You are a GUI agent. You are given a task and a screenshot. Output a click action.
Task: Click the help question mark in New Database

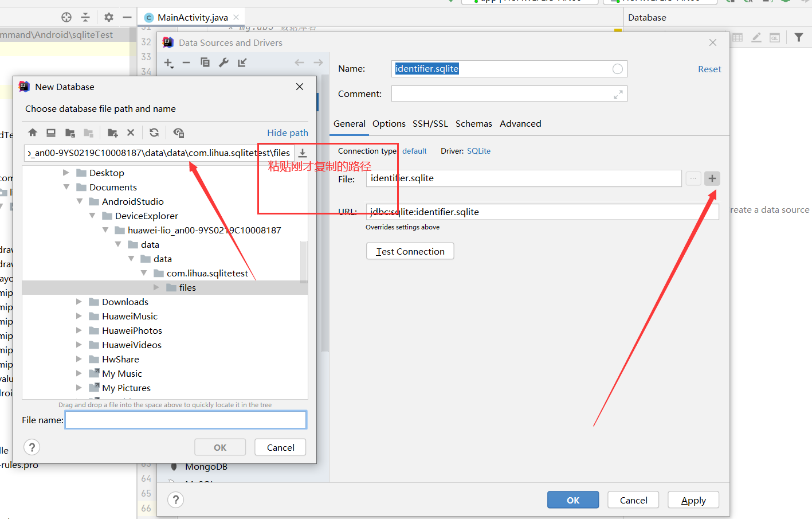point(32,447)
